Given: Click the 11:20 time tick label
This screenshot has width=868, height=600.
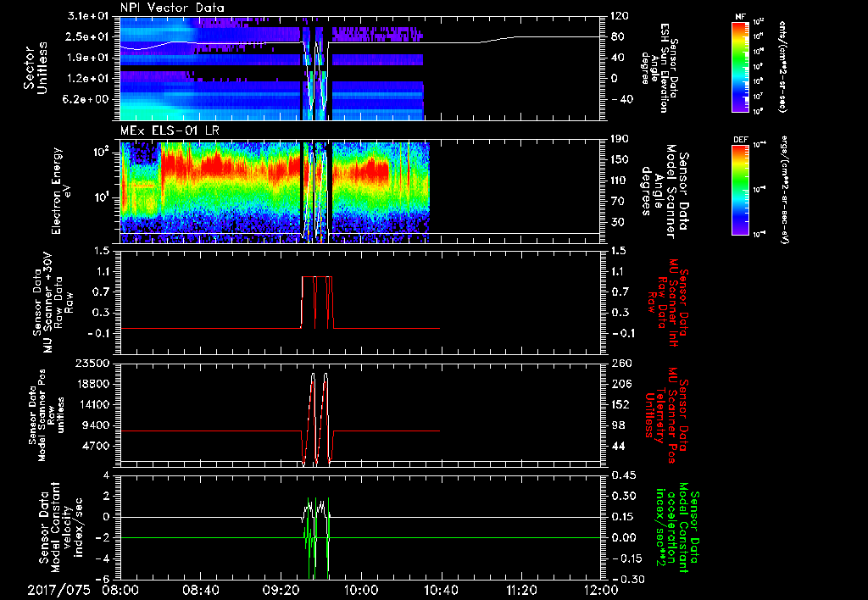Looking at the screenshot, I should point(521,590).
